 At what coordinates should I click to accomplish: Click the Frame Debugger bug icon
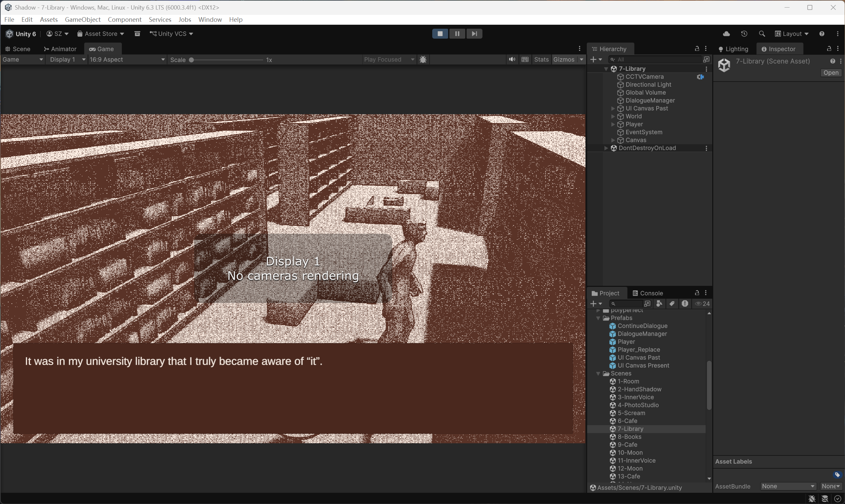click(423, 59)
